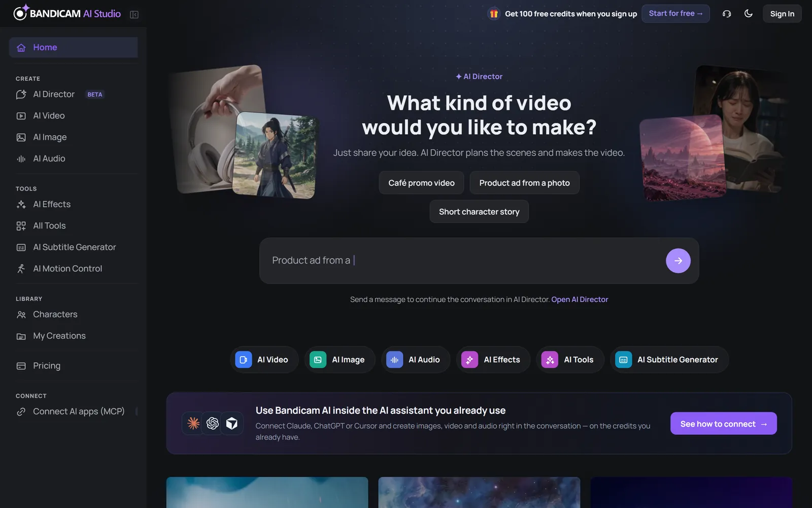Select AI Effects in the sidebar
The image size is (812, 508).
(x=74, y=204)
